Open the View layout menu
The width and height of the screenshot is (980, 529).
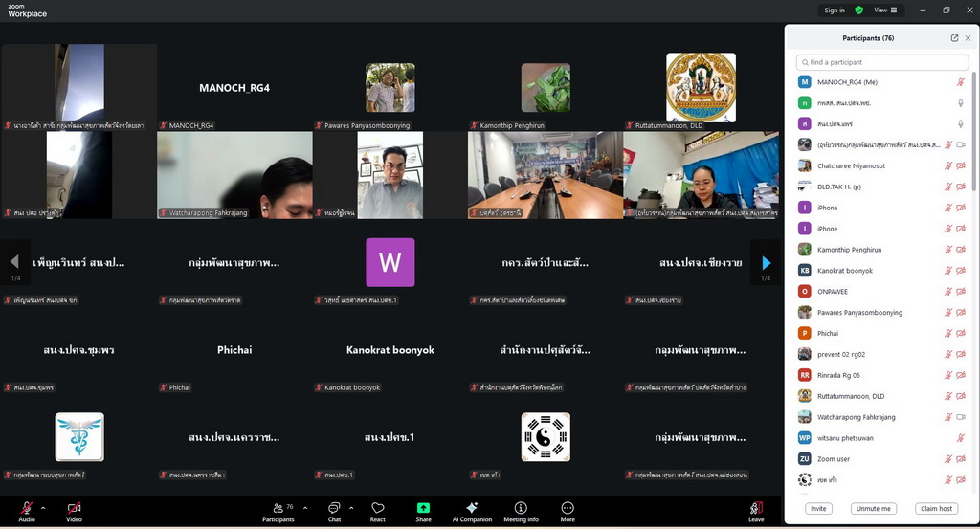(x=884, y=11)
